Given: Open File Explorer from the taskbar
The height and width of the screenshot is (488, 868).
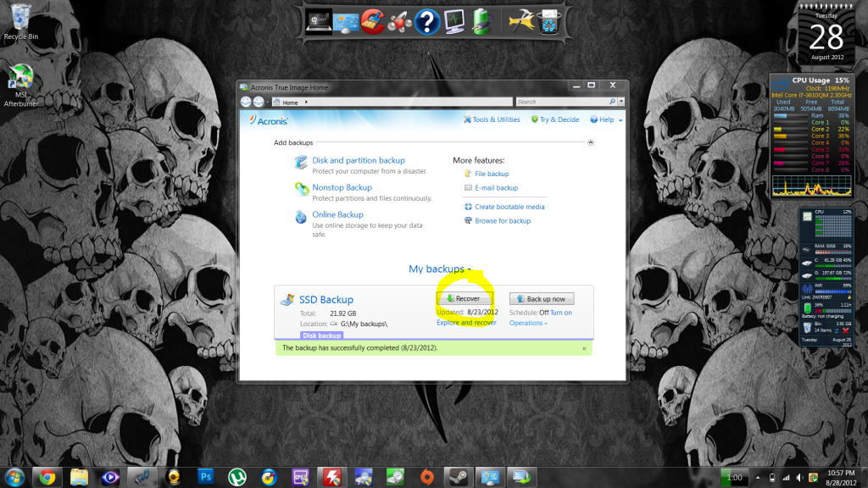Looking at the screenshot, I should [x=79, y=478].
